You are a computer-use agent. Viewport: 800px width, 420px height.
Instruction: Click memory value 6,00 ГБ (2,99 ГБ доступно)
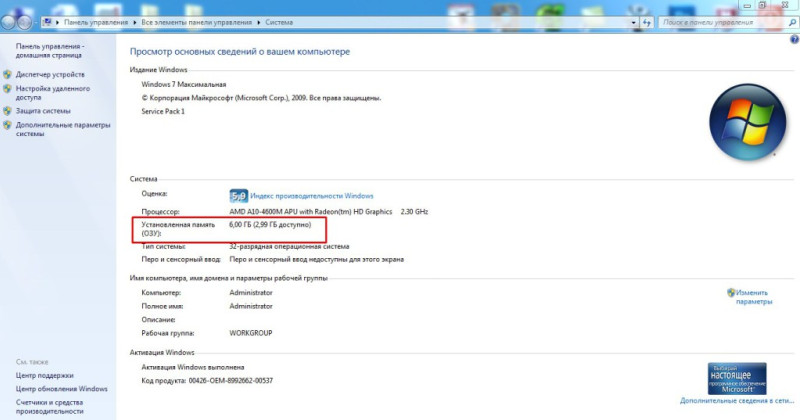[x=270, y=225]
